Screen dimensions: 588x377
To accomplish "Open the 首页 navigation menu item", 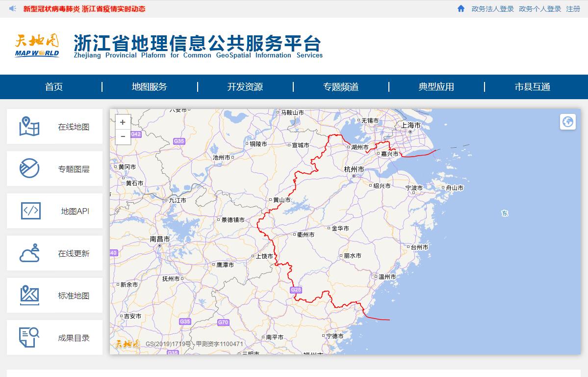I will (54, 87).
